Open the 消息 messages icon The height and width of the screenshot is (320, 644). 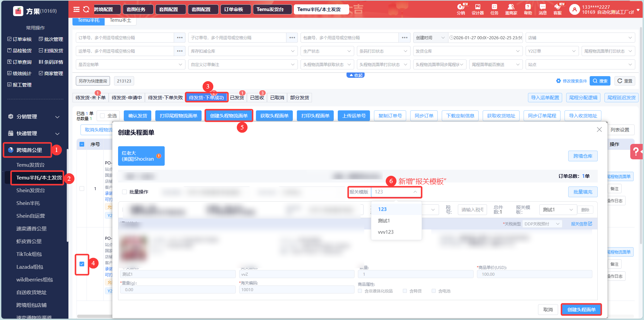(543, 9)
